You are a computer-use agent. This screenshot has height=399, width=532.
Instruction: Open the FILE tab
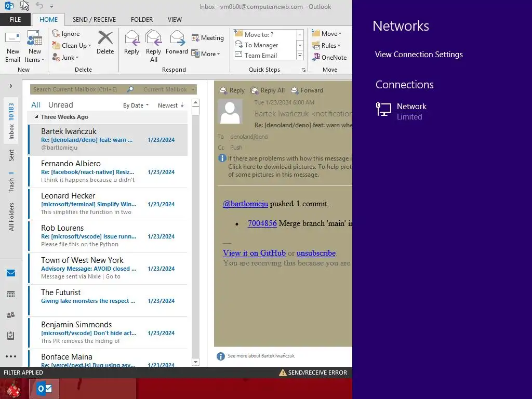click(15, 20)
